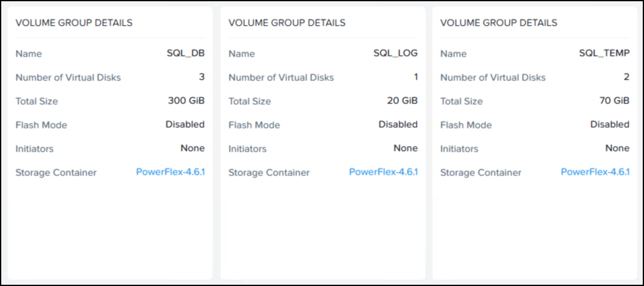Select the SQL_TEMP name value
Image resolution: width=644 pixels, height=286 pixels.
click(605, 53)
